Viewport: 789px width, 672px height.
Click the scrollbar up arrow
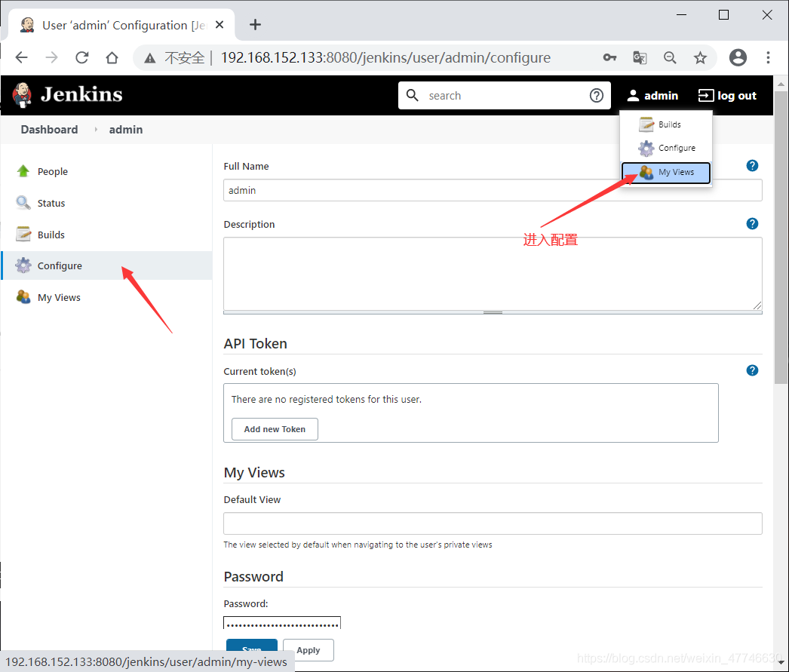(x=781, y=84)
